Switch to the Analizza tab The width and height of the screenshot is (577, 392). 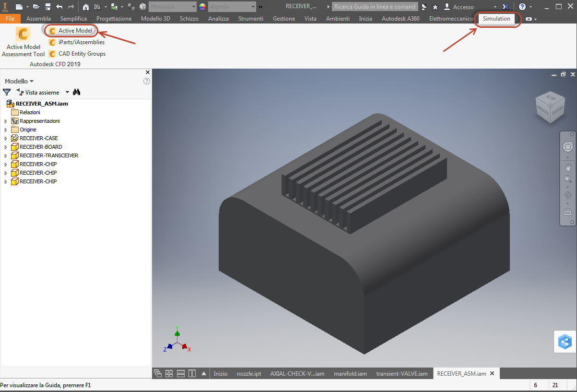pyautogui.click(x=218, y=19)
